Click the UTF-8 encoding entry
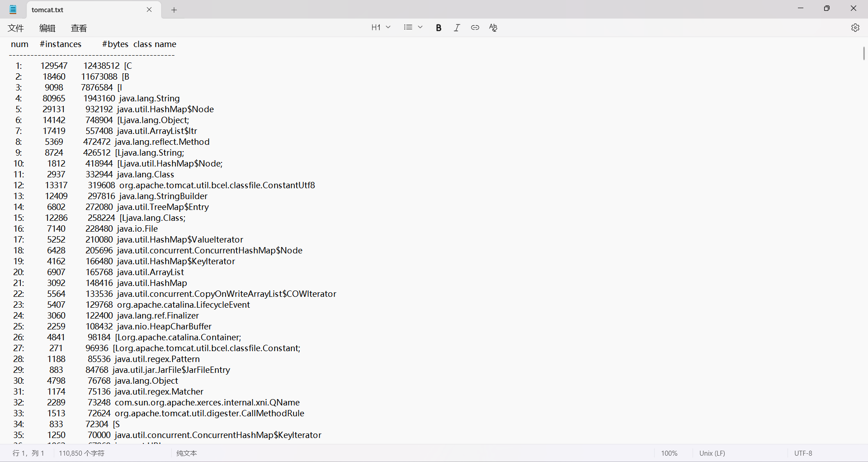 (803, 453)
